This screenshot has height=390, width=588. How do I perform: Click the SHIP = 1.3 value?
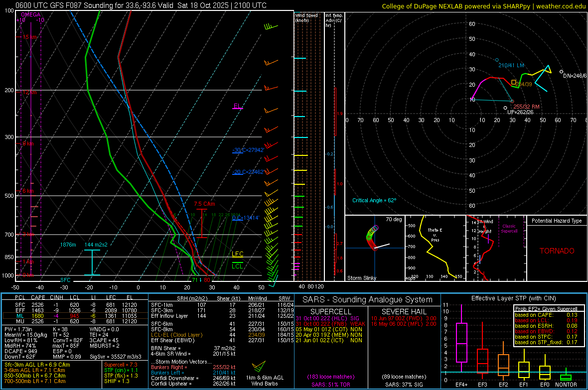click(117, 381)
